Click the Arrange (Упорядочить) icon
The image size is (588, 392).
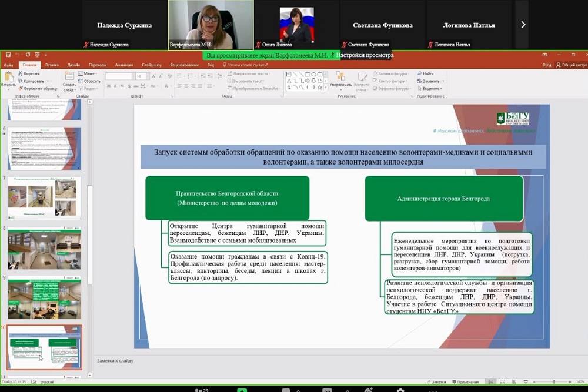340,78
